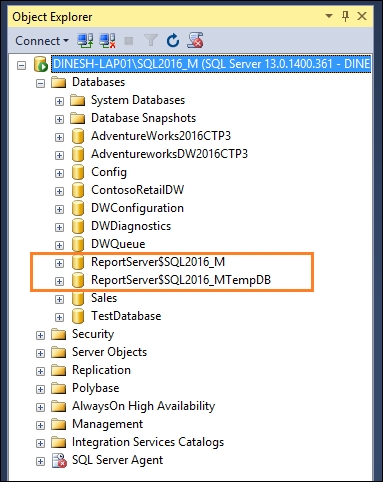Select the DWQueue database
Screen dimensions: 383x482
tap(118, 244)
